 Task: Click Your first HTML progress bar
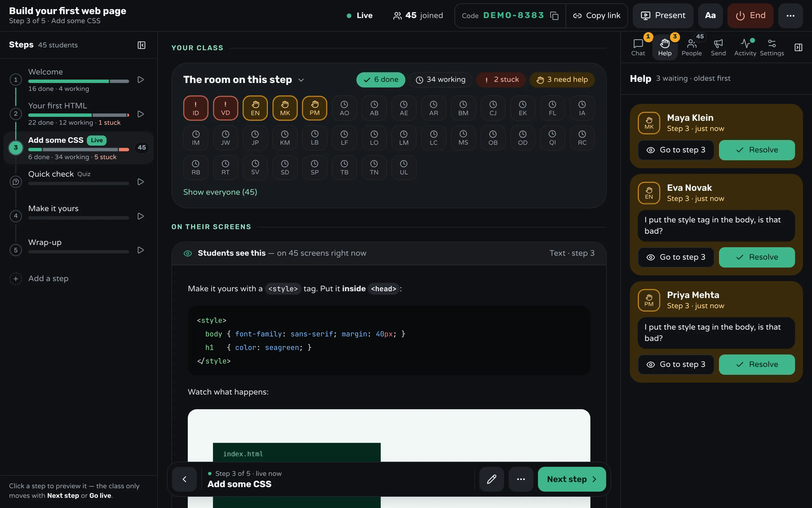[78, 115]
